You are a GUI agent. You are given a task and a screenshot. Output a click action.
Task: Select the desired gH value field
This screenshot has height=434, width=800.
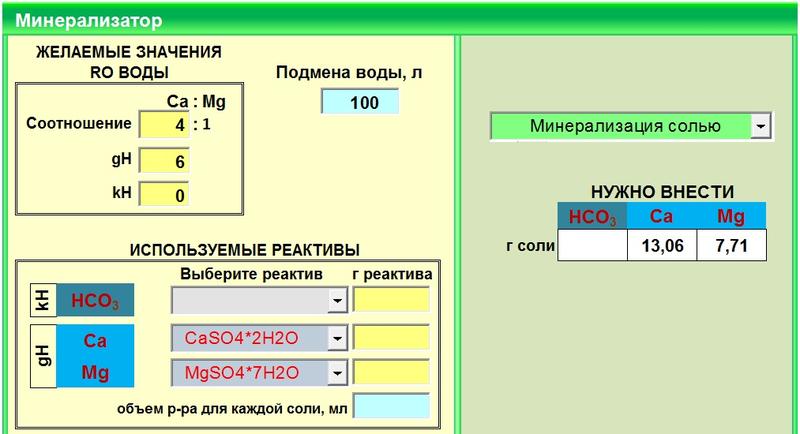pyautogui.click(x=164, y=160)
